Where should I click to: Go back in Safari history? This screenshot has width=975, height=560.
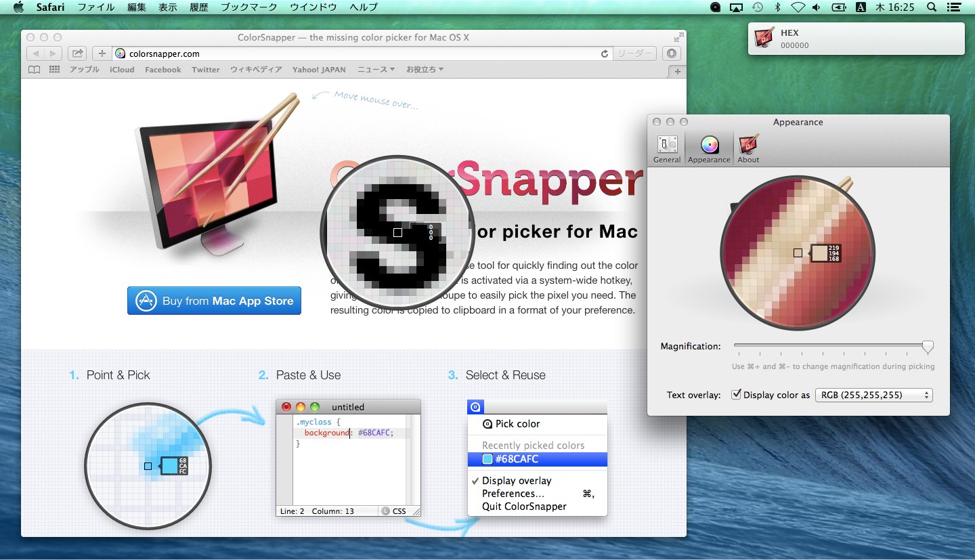(36, 53)
